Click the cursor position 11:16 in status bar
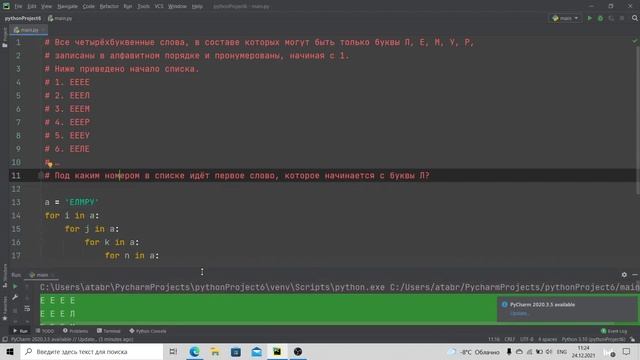640x360 pixels. (x=494, y=339)
